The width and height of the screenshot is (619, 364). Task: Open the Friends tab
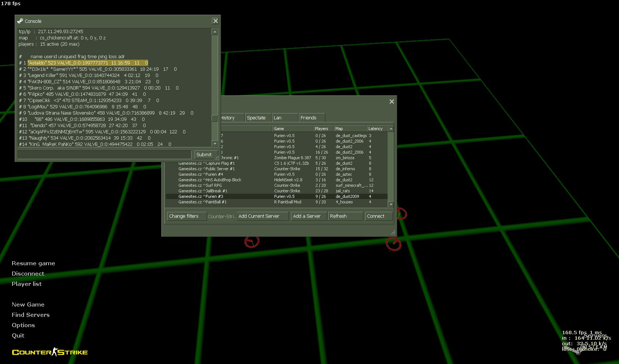(312, 118)
